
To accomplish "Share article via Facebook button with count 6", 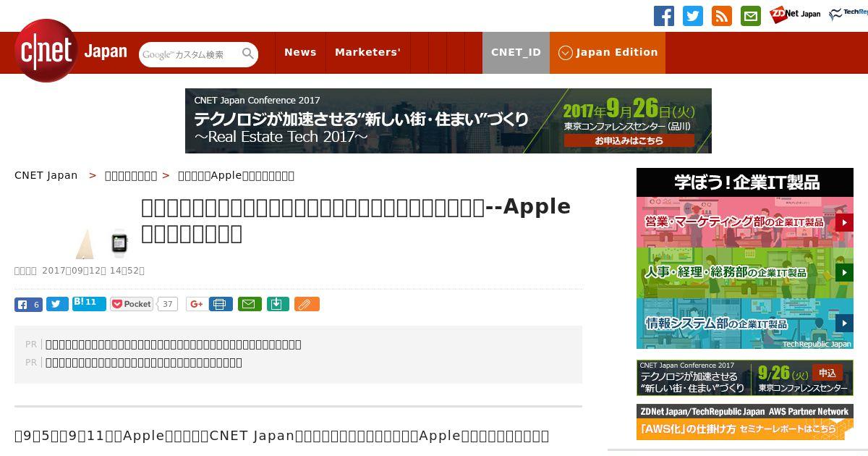I will (28, 304).
